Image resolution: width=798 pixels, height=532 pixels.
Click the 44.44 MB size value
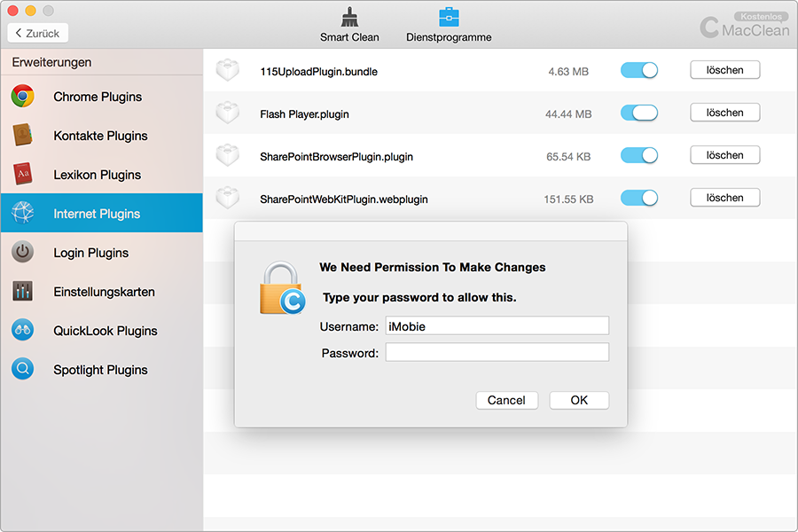tap(568, 114)
